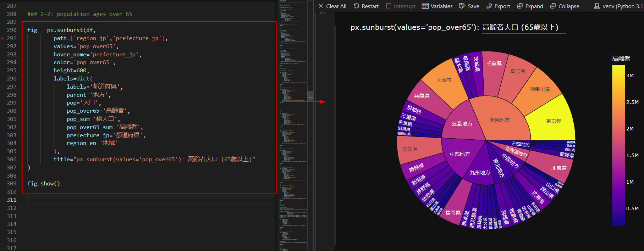Select the 愛媛県 sunburst segment
Screen dimensions: 644x251
[567, 155]
